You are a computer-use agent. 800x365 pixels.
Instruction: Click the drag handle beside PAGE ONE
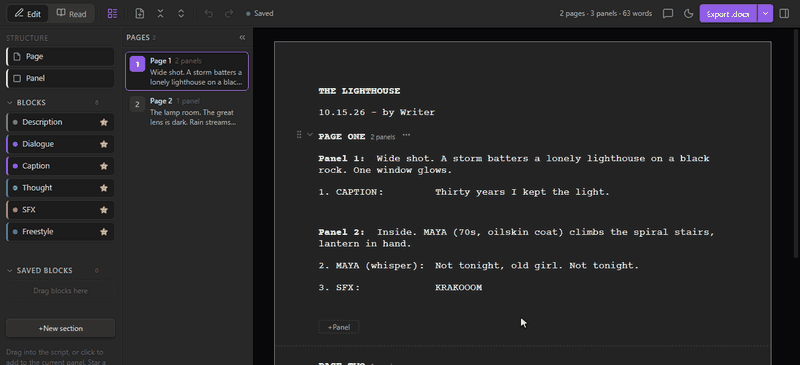299,135
